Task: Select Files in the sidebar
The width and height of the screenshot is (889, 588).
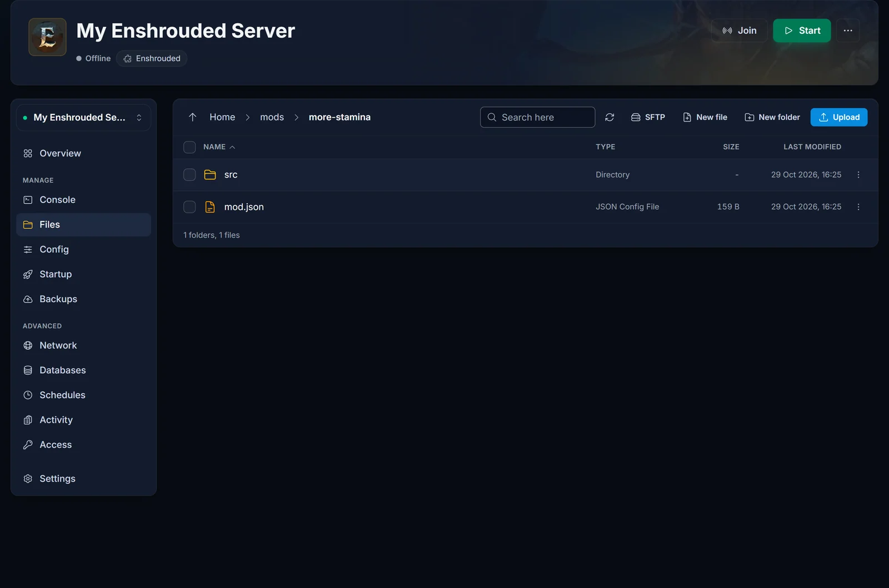Action: pyautogui.click(x=83, y=224)
